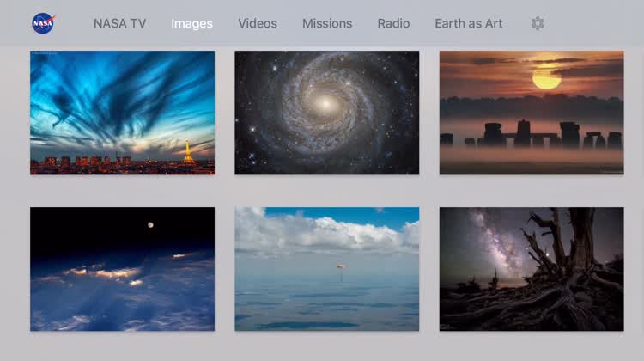Go to the Missions tab
The height and width of the screenshot is (361, 644).
coord(327,23)
